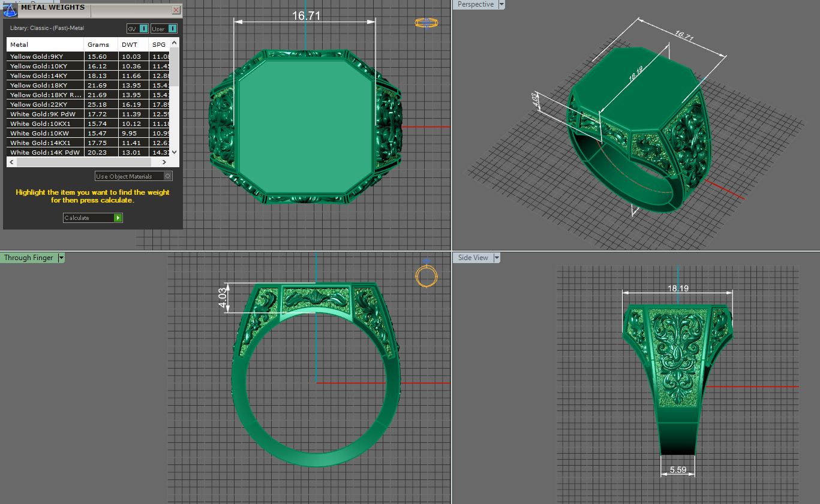The width and height of the screenshot is (820, 504).
Task: Select the Yellow Gold:14KY row
Action: click(x=89, y=76)
